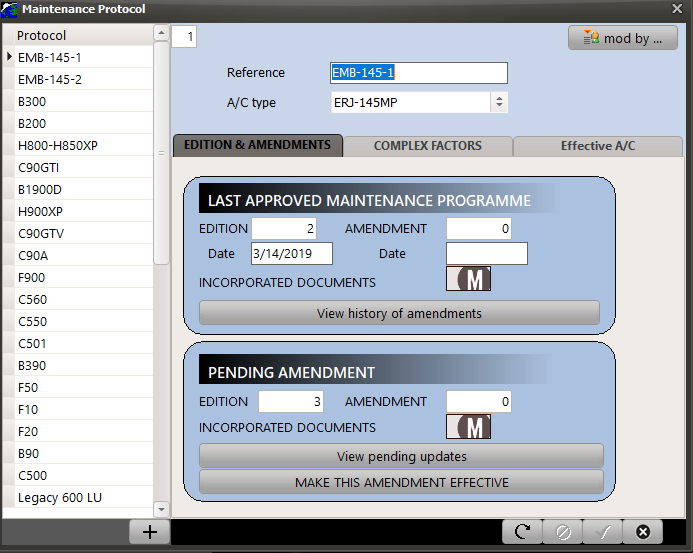The height and width of the screenshot is (553, 693).
Task: Click the record number field showing 1
Action: click(184, 36)
